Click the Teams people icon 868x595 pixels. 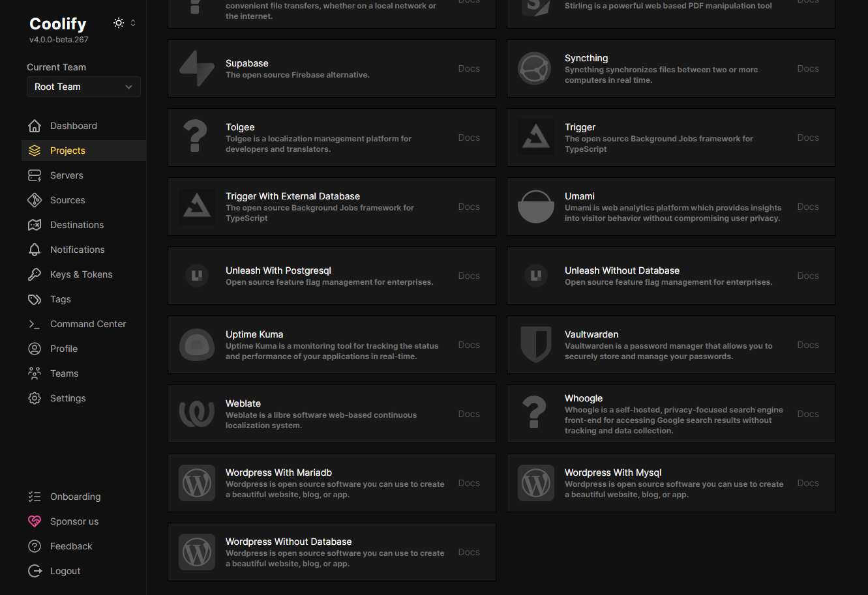(35, 373)
